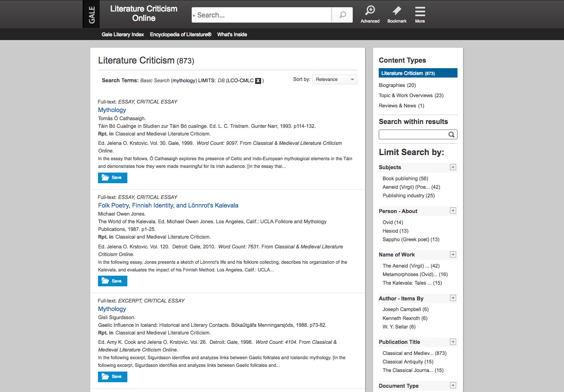Expand the Document Type filter

click(x=453, y=385)
